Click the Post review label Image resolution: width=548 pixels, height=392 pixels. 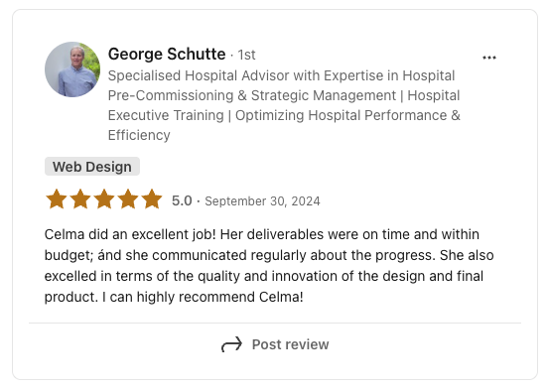[x=291, y=344]
